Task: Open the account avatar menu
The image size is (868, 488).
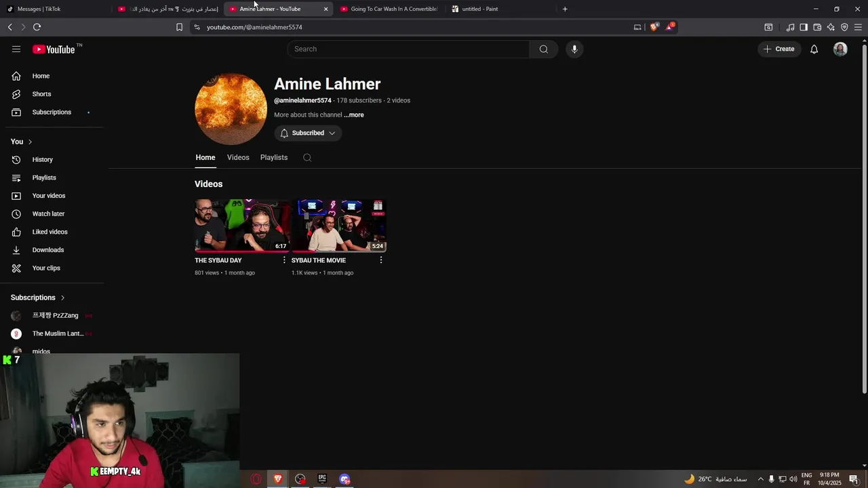Action: [840, 49]
